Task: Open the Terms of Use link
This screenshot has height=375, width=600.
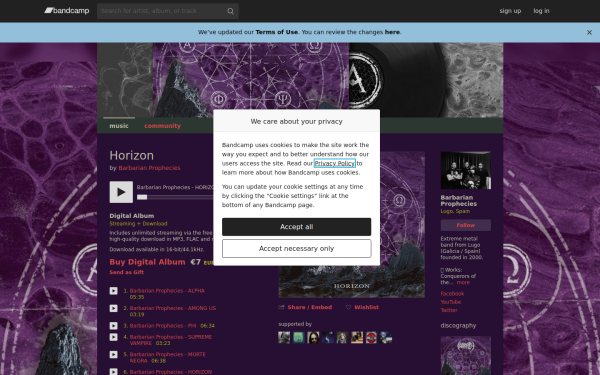Action: point(276,32)
